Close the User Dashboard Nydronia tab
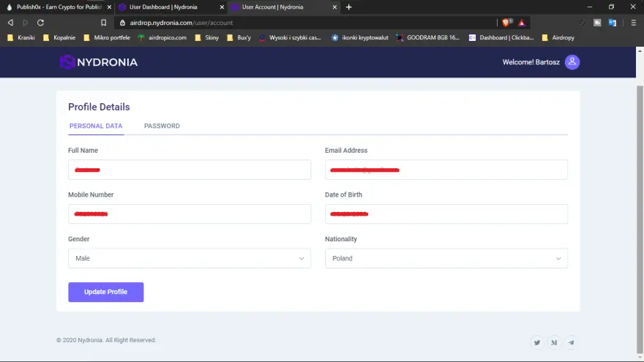Screen dimensions: 644x362 point(222,7)
